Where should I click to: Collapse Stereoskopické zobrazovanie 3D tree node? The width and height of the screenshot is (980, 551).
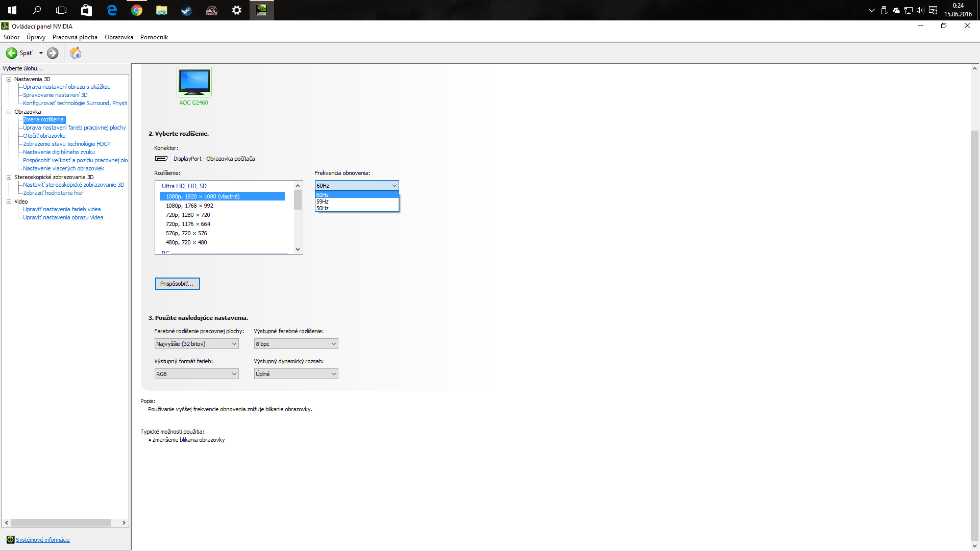pos(9,177)
